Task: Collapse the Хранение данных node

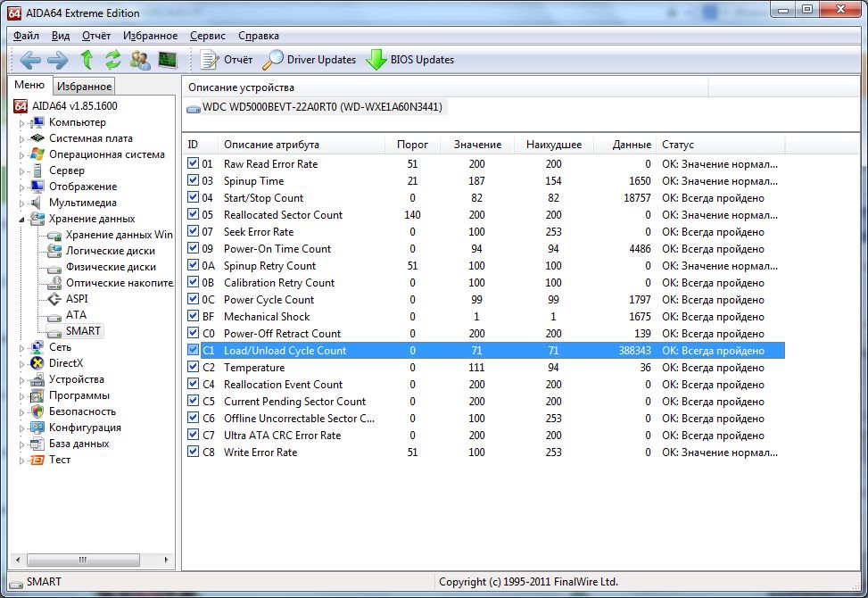Action: [x=22, y=220]
